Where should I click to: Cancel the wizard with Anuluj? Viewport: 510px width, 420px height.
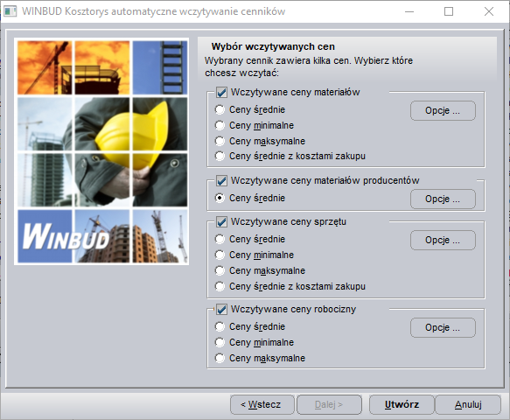(x=468, y=404)
